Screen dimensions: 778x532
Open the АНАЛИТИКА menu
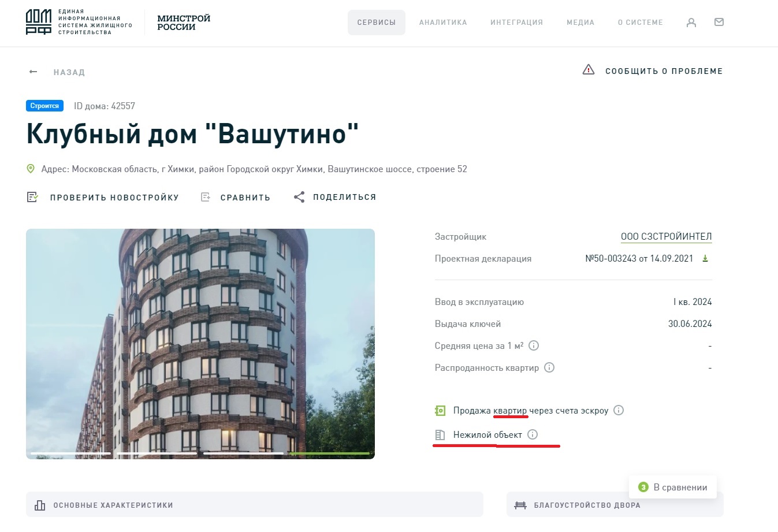click(x=443, y=23)
